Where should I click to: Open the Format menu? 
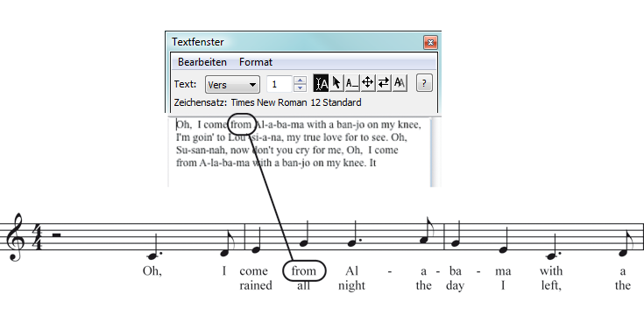pyautogui.click(x=256, y=62)
